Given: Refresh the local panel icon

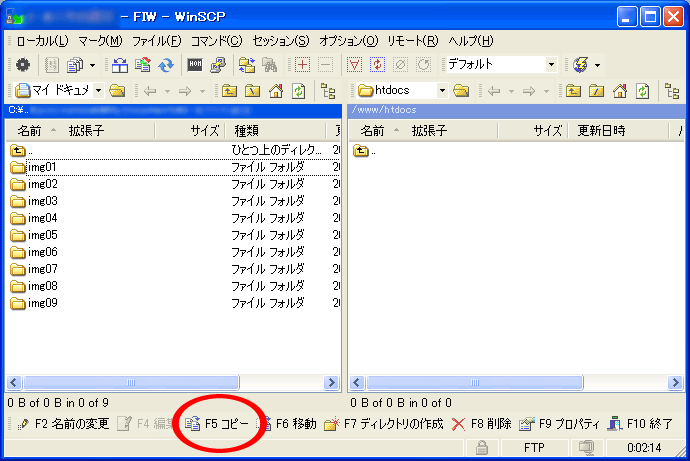Looking at the screenshot, I should pos(299,91).
